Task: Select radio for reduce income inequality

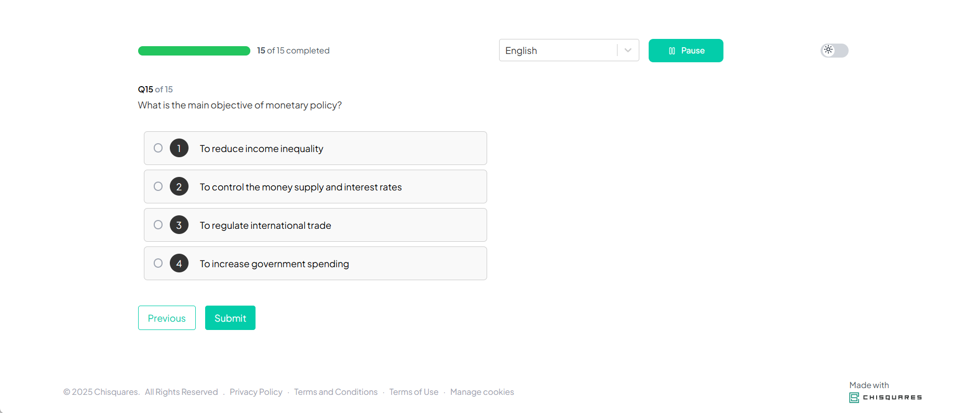Action: 158,148
